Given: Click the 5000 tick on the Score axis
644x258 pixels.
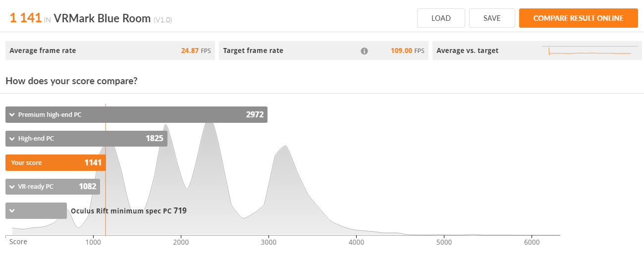Looking at the screenshot, I should pyautogui.click(x=444, y=242).
